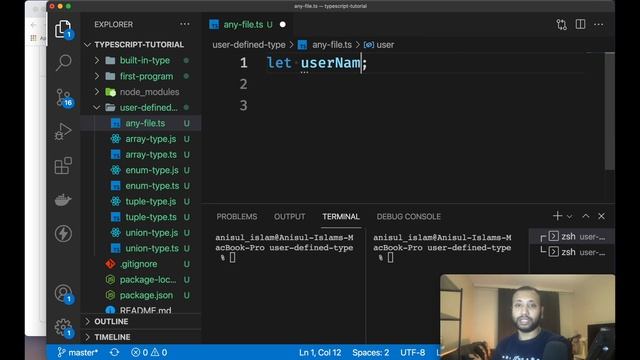The image size is (640, 360).
Task: Click Explorer more actions ellipsis
Action: pyautogui.click(x=184, y=24)
